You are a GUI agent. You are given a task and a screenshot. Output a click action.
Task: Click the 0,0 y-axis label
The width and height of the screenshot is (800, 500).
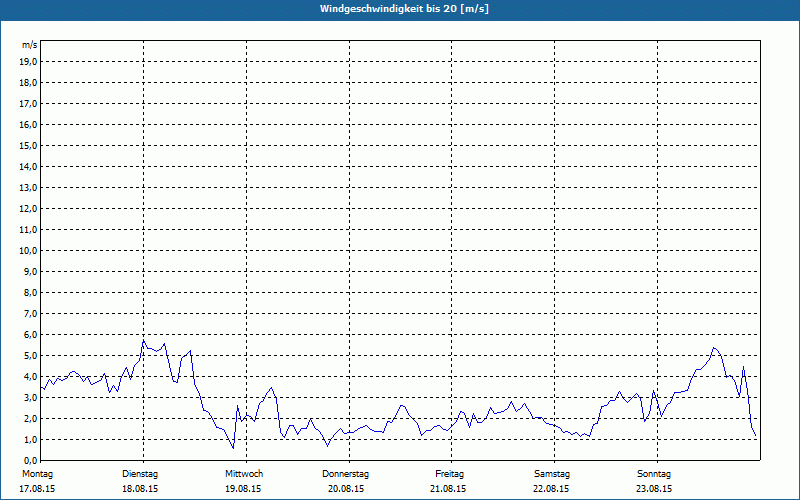[x=31, y=460]
